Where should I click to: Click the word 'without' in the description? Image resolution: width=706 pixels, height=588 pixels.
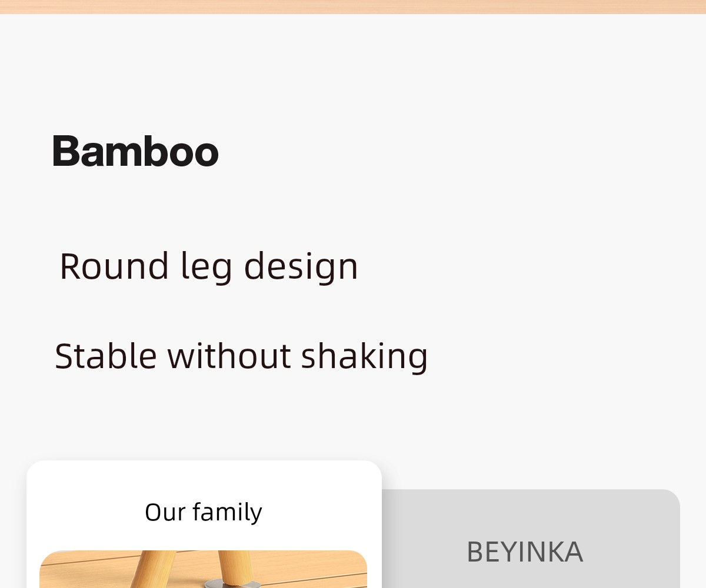pos(229,356)
